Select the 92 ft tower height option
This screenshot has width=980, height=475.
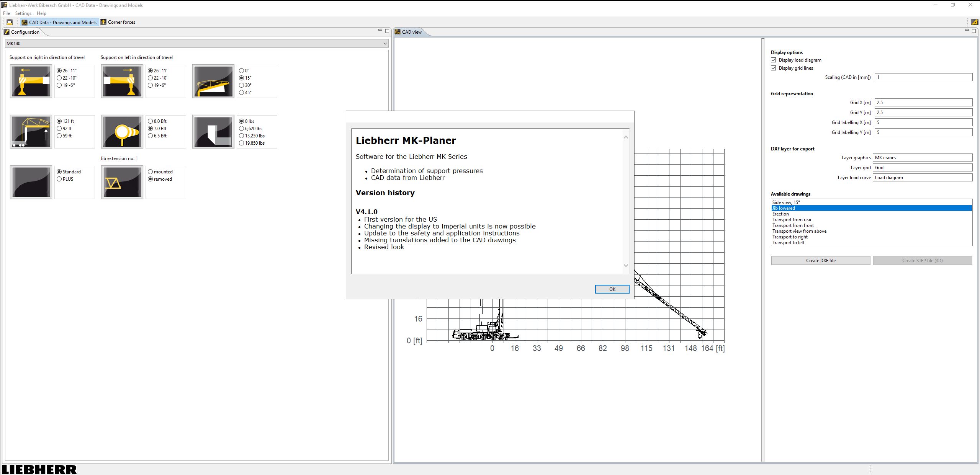click(59, 128)
